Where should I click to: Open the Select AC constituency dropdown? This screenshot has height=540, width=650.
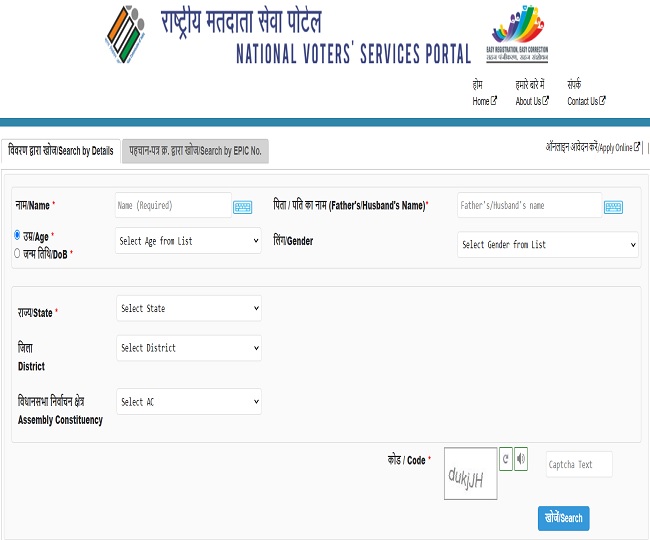click(188, 402)
